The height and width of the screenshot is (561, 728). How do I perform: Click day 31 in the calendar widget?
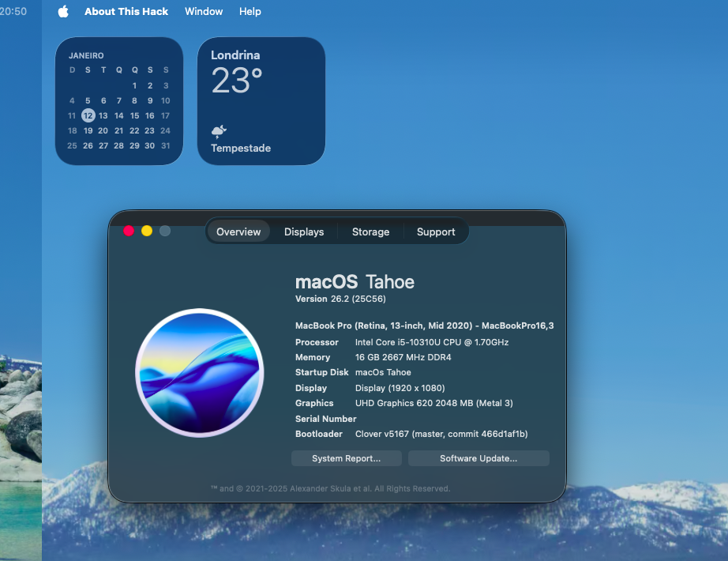(165, 145)
